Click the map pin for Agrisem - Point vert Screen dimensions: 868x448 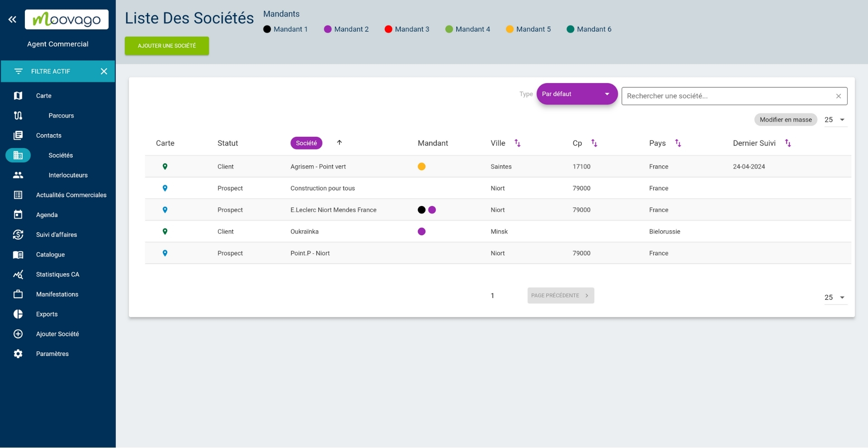click(x=165, y=167)
